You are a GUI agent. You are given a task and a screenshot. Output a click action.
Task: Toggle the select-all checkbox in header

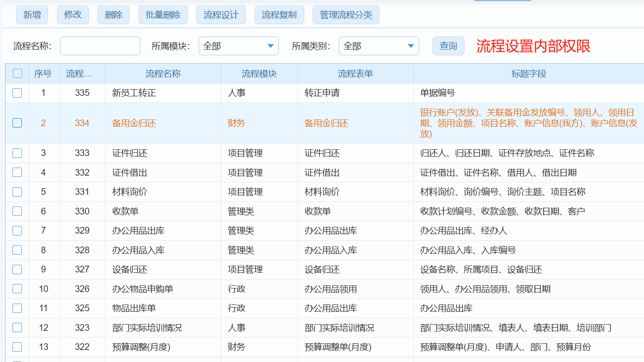point(17,74)
